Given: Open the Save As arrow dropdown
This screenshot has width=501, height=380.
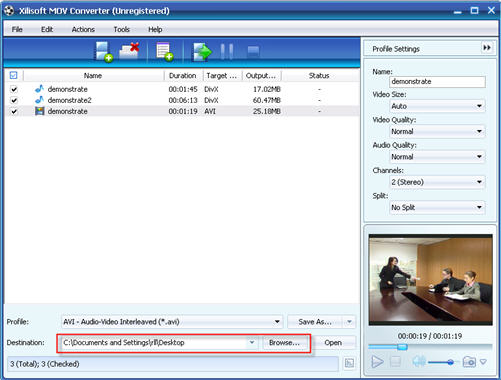Looking at the screenshot, I should (349, 322).
